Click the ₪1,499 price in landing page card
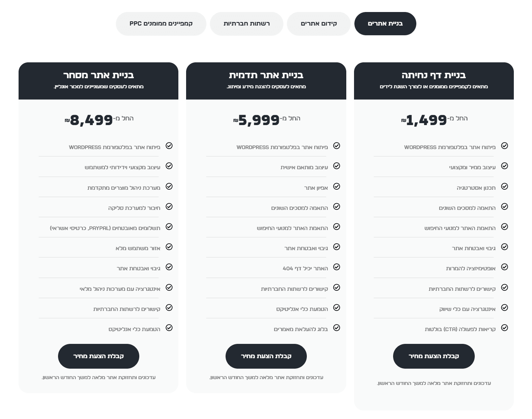The width and height of the screenshot is (532, 419). [x=424, y=120]
